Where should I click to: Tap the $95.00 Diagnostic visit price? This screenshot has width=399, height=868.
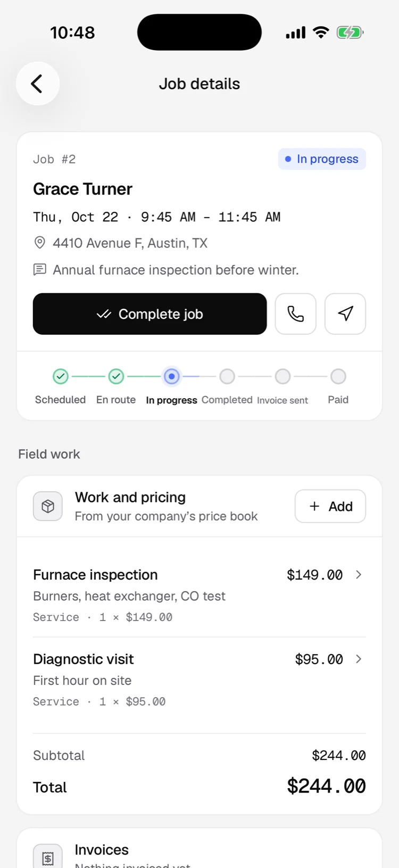pos(319,659)
